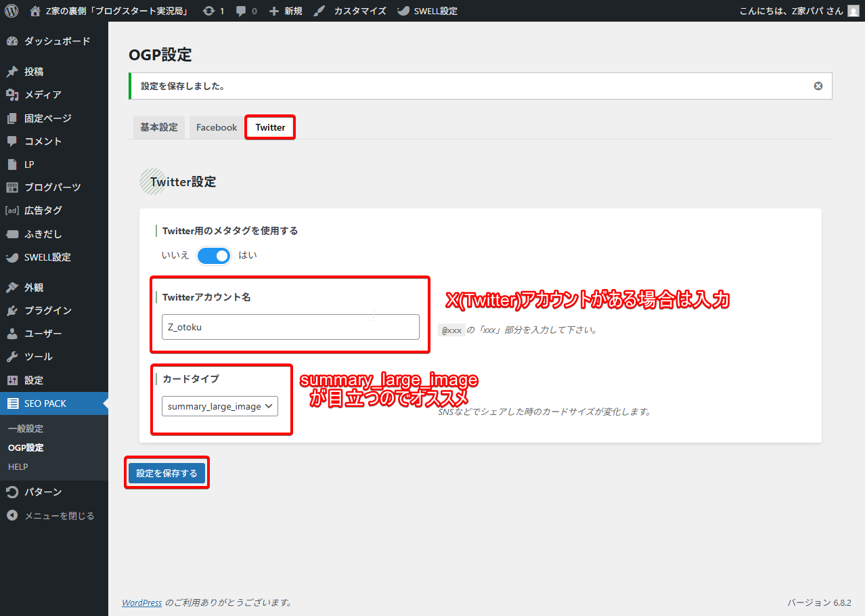Open OGP設定 submenu item
The height and width of the screenshot is (616, 865).
(26, 448)
